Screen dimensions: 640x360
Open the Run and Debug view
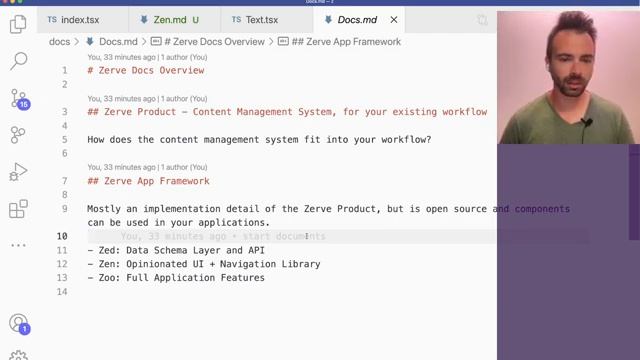point(18,171)
